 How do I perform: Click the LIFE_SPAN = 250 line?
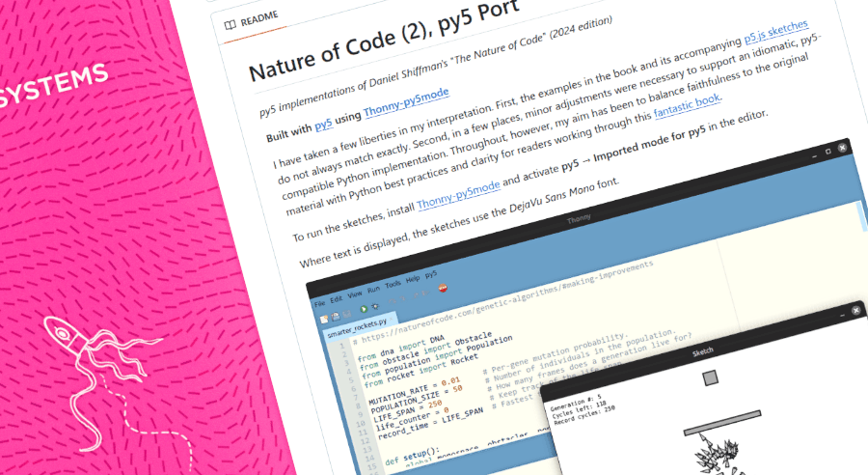(407, 412)
